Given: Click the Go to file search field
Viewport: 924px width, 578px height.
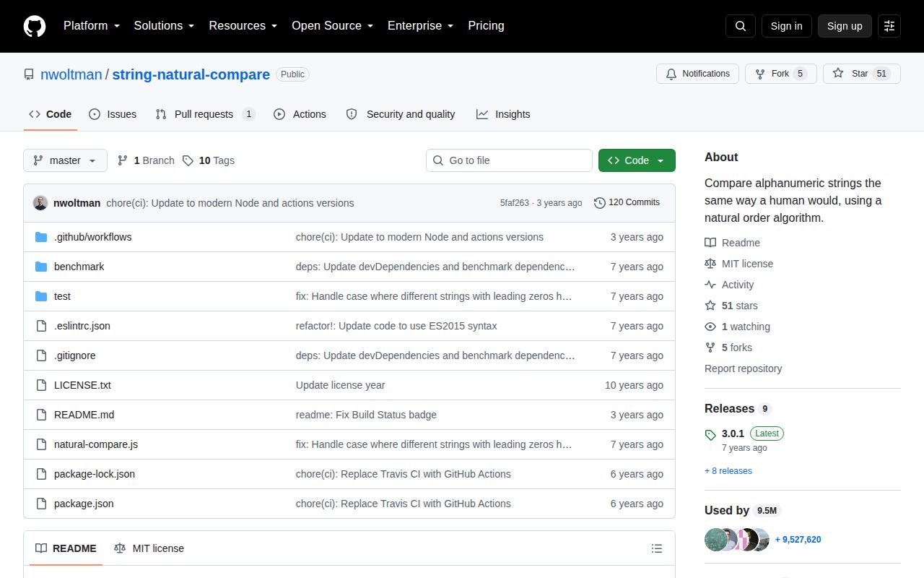Looking at the screenshot, I should click(509, 160).
